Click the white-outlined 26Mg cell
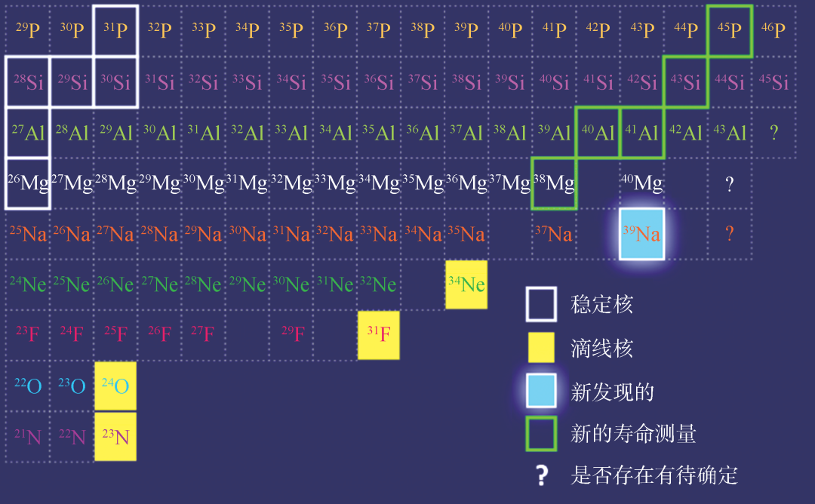The image size is (815, 504). 28,183
